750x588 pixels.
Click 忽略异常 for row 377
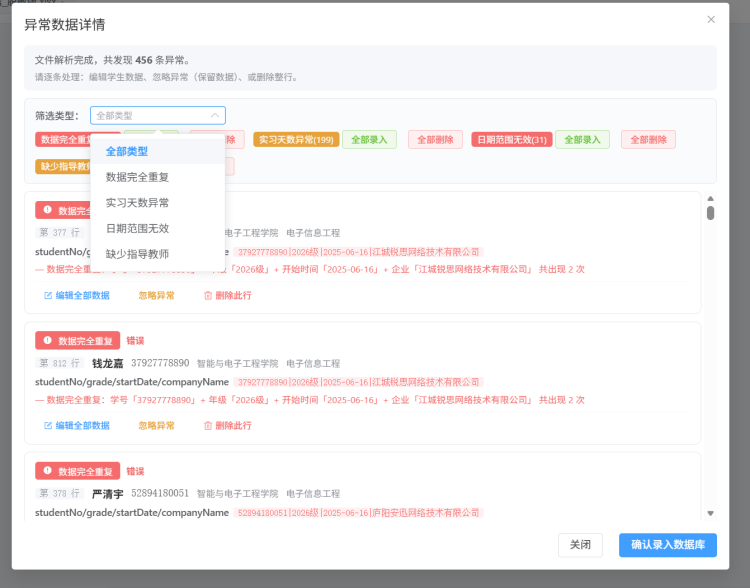click(156, 295)
